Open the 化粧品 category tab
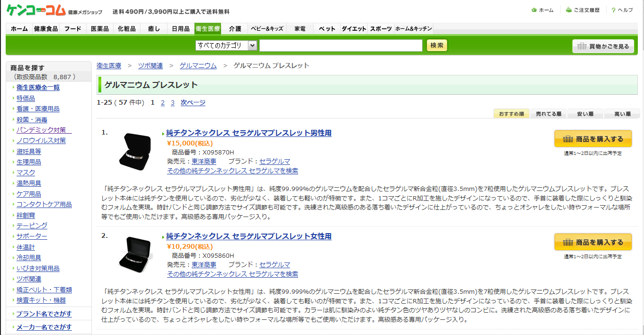The image size is (644, 335). click(127, 29)
